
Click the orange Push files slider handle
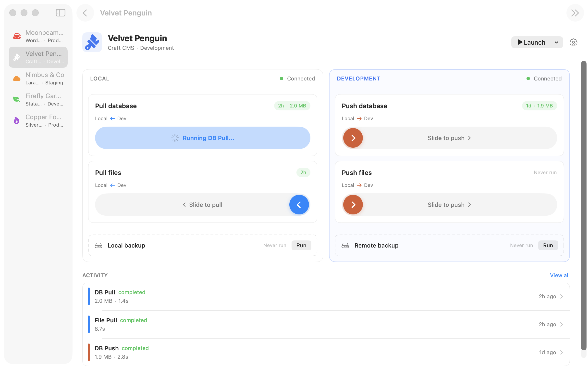353,205
